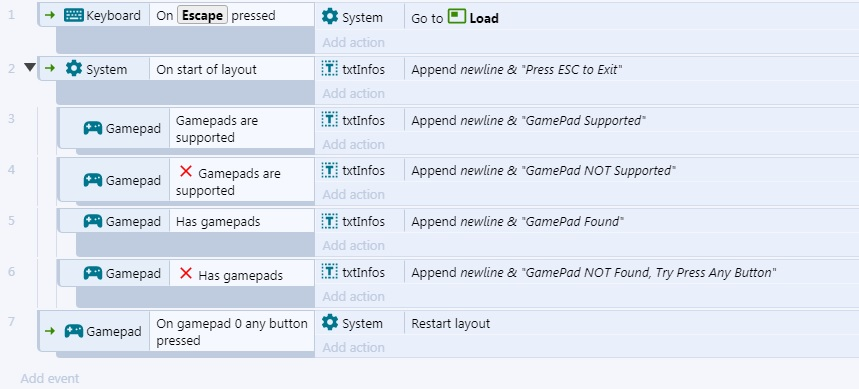Click the System gear icon next to 'Go to Load'
This screenshot has height=389, width=859.
click(330, 16)
